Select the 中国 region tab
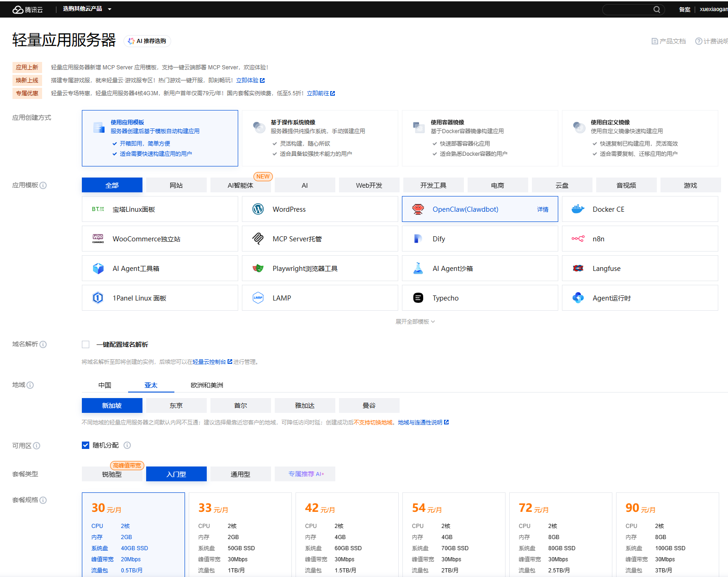This screenshot has width=728, height=577. (x=105, y=385)
